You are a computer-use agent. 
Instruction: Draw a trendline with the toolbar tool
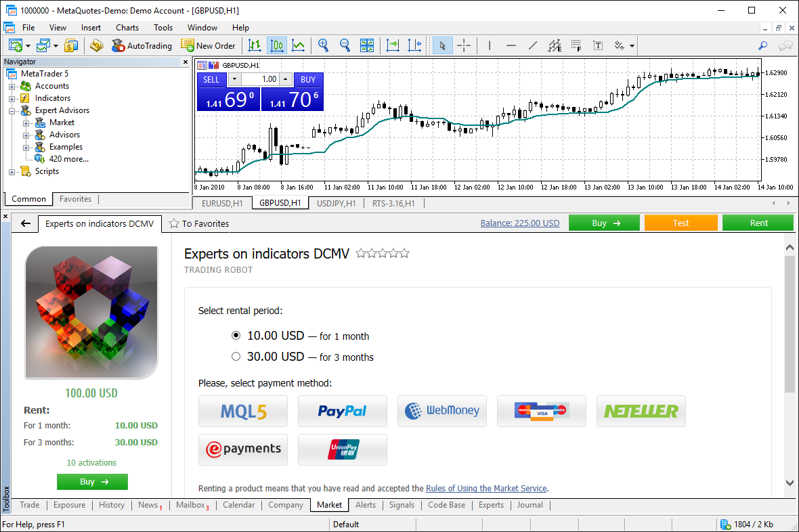[x=533, y=46]
